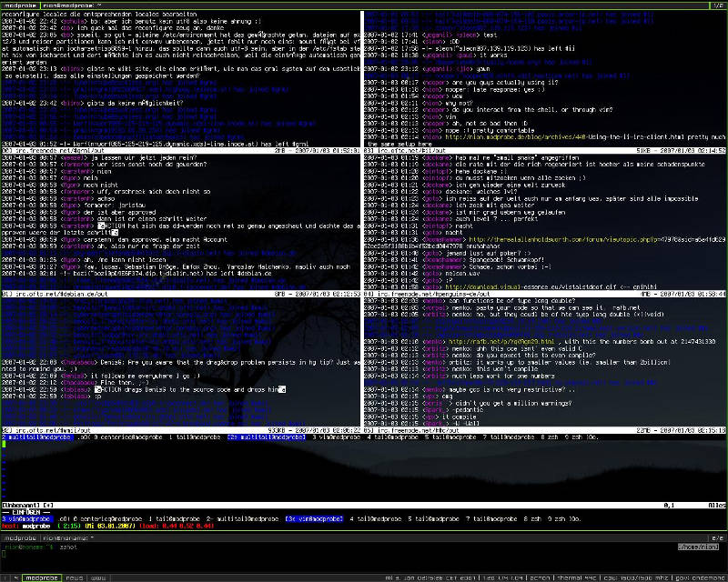Select '2- multitail@modprobe' in the lower window list

click(242, 519)
